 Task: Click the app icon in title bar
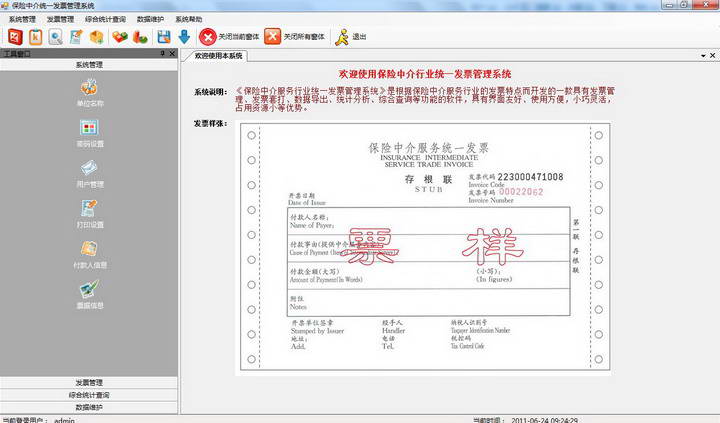[x=5, y=5]
